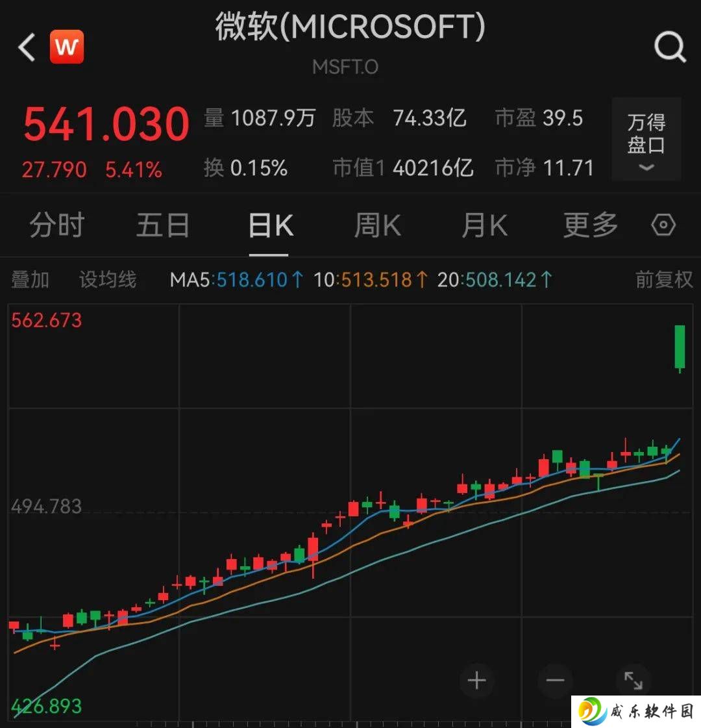This screenshot has height=728, width=701.
Task: Tap MA5 value 518.610
Action: pos(252,280)
